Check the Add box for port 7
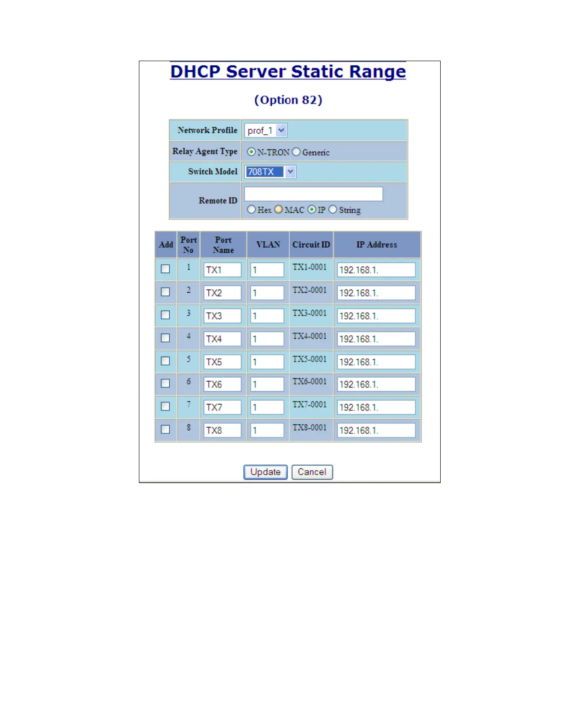 [x=165, y=406]
